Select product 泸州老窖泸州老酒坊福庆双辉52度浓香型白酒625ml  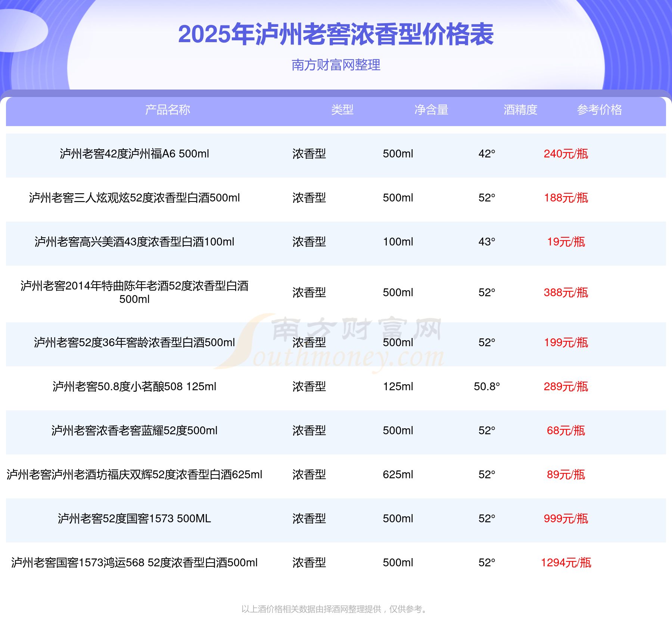tap(134, 475)
